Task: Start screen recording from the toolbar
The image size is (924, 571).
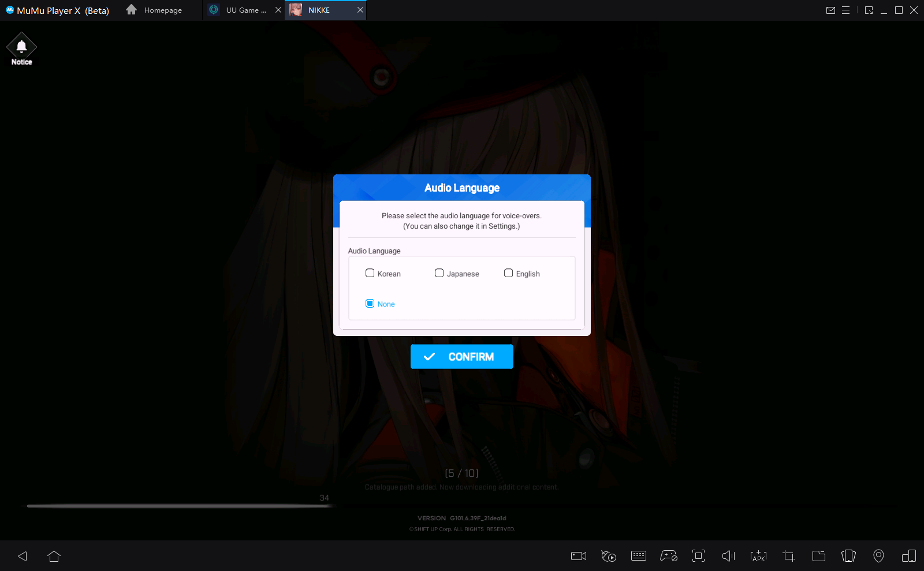Action: click(x=578, y=556)
